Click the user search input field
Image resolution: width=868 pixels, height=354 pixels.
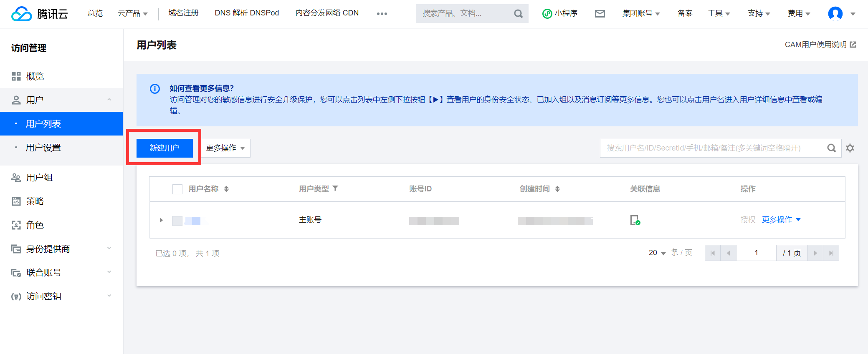click(x=710, y=148)
